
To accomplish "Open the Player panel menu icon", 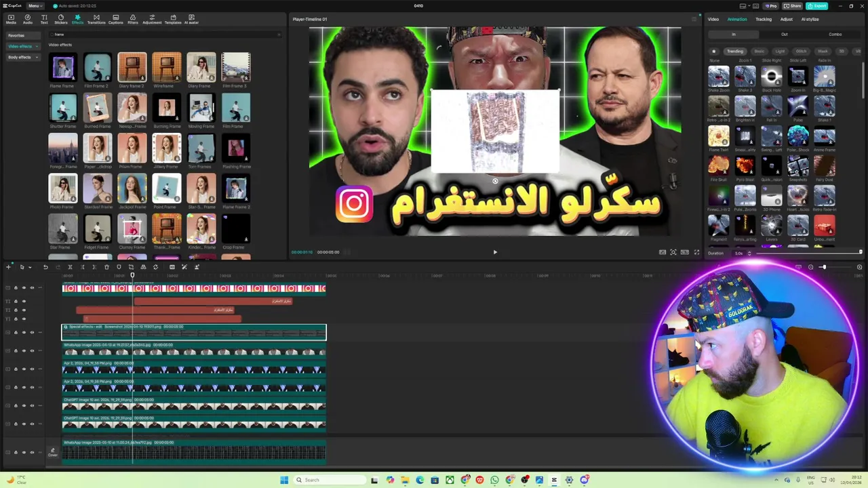I will (x=694, y=19).
